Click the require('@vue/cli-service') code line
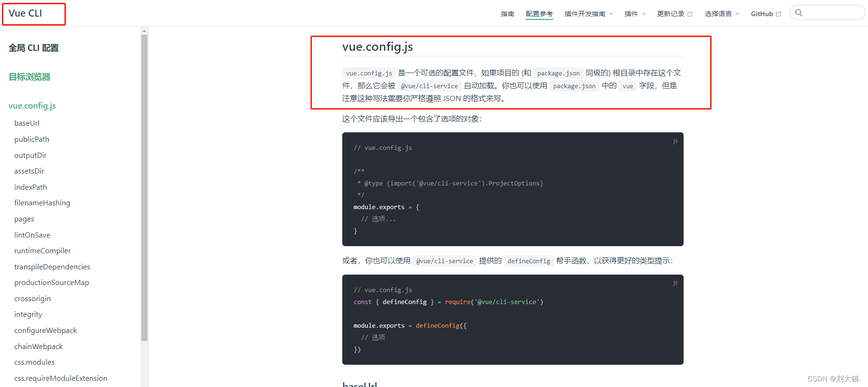The width and height of the screenshot is (868, 387). [448, 302]
